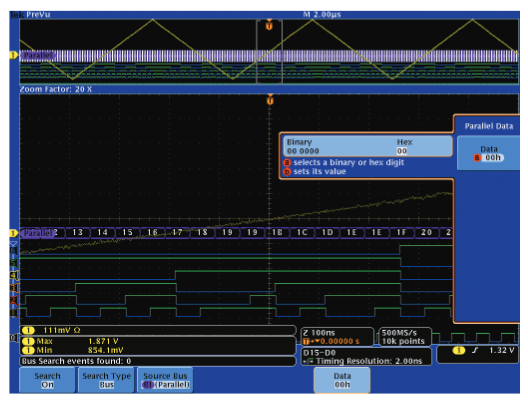
Task: Click the yellow 1 badge beside Min
Action: tap(28, 350)
